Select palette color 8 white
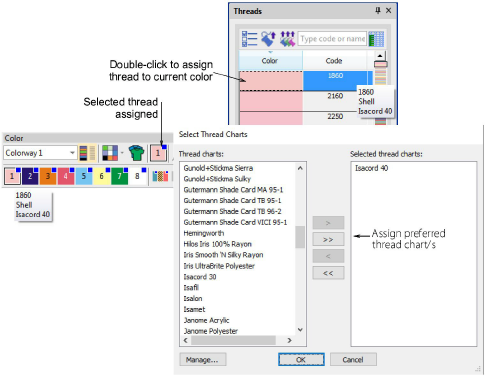 [137, 176]
